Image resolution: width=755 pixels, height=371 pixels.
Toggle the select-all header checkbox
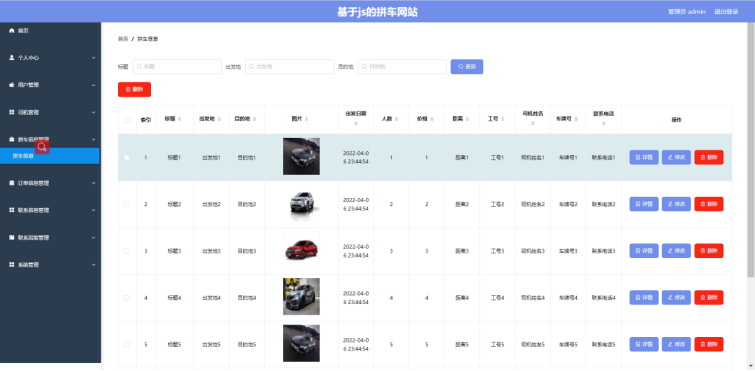[x=127, y=120]
